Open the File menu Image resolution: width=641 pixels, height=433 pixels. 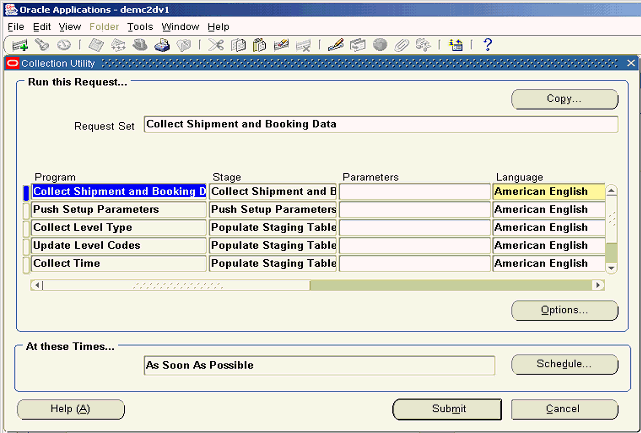tap(16, 27)
